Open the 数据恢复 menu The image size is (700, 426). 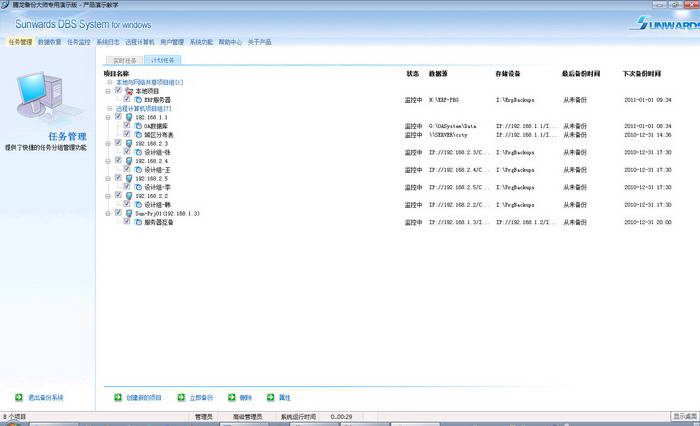click(x=50, y=42)
